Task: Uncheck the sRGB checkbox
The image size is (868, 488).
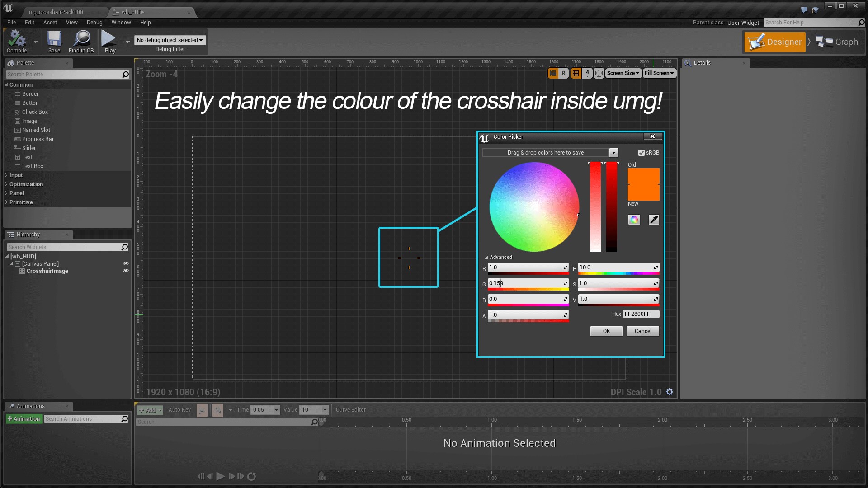Action: click(x=641, y=153)
